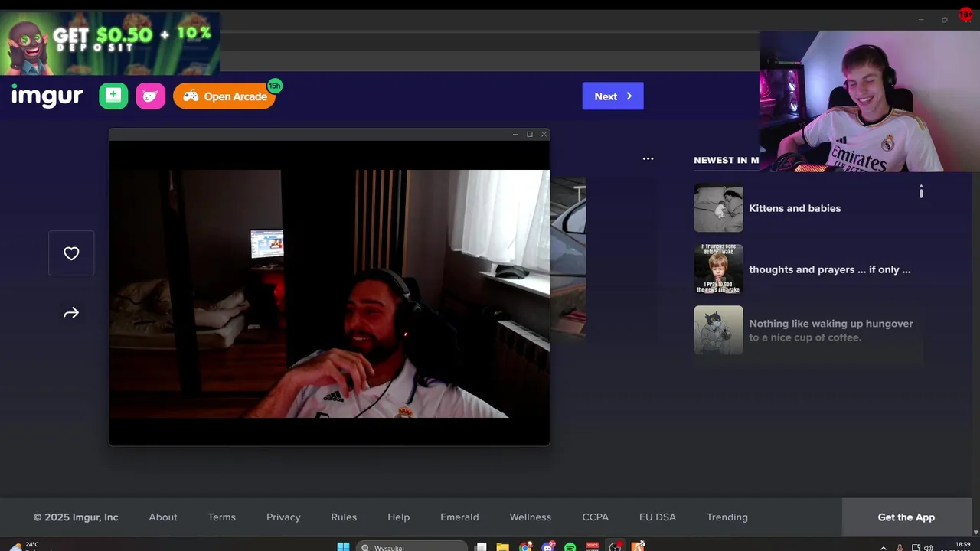Click the 'NEWEST IN' sidebar heading

point(726,160)
